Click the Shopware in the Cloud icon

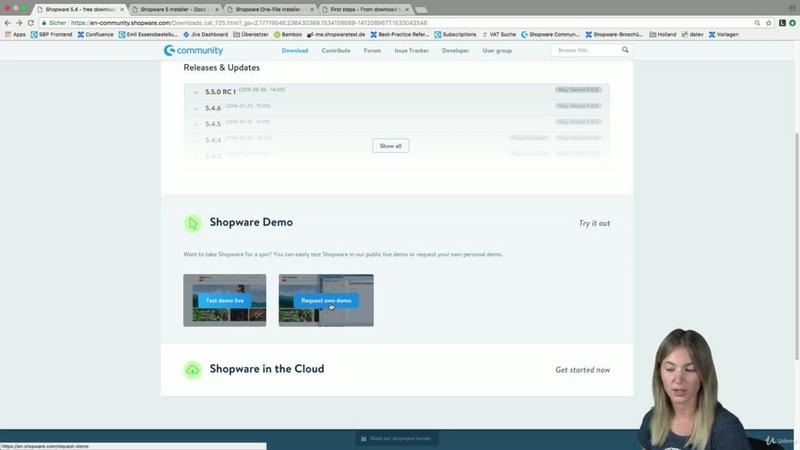(x=193, y=370)
